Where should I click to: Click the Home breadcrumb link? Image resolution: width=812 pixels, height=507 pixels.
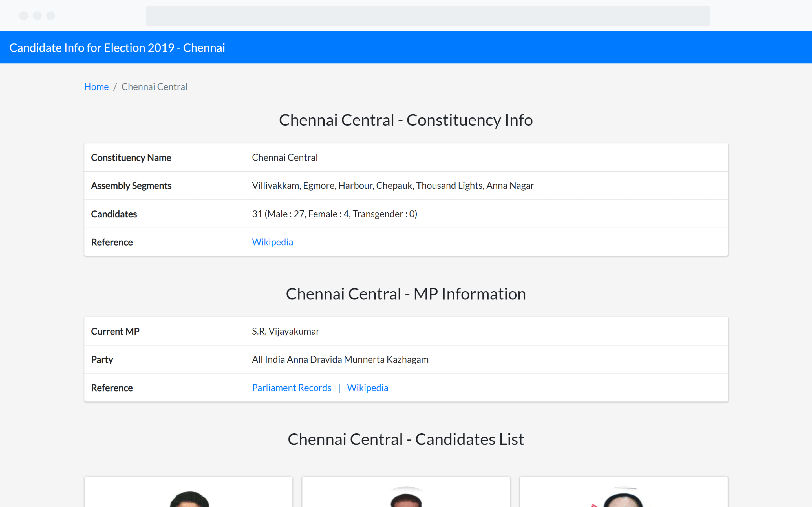click(x=96, y=86)
